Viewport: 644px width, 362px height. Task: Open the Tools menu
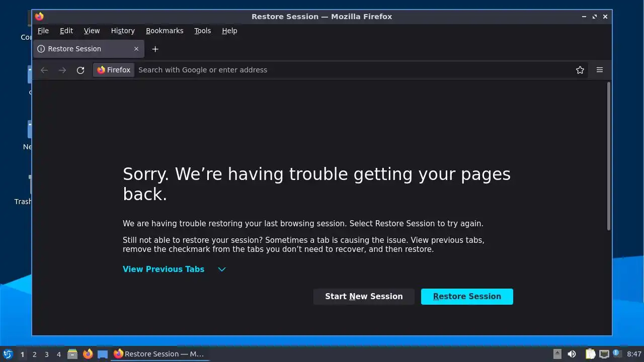(x=203, y=31)
